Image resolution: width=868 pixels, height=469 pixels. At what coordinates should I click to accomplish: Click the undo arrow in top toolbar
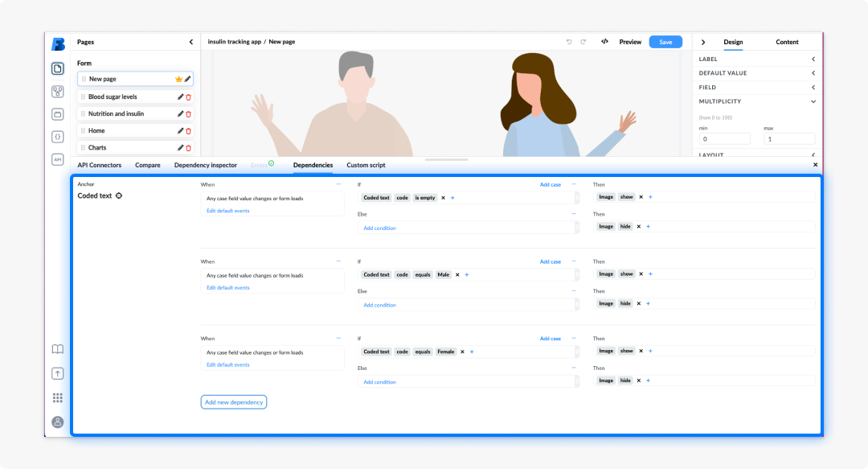[569, 42]
